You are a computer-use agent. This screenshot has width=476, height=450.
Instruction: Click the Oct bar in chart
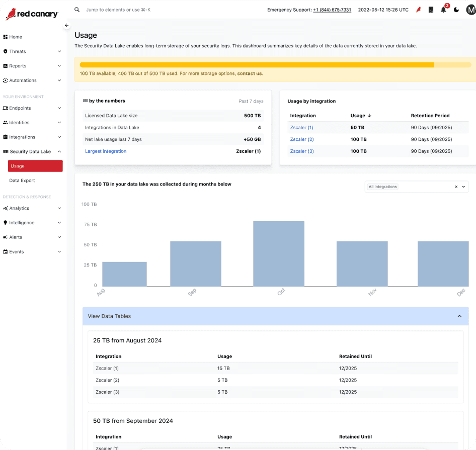[x=279, y=254]
